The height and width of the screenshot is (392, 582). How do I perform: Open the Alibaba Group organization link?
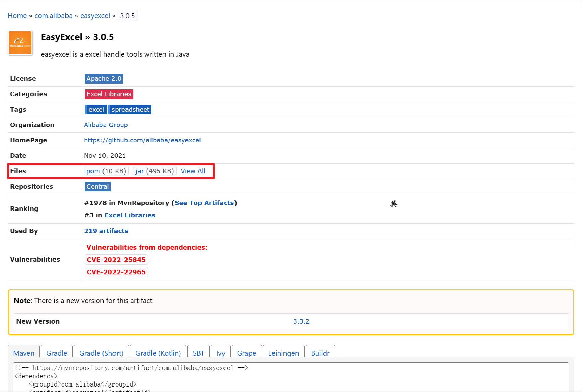pyautogui.click(x=106, y=125)
